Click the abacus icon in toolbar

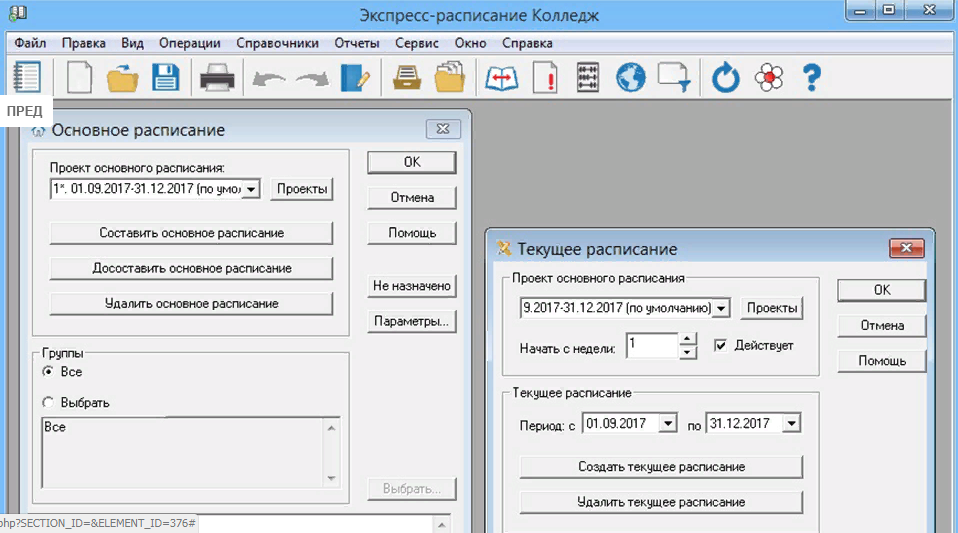(x=589, y=78)
